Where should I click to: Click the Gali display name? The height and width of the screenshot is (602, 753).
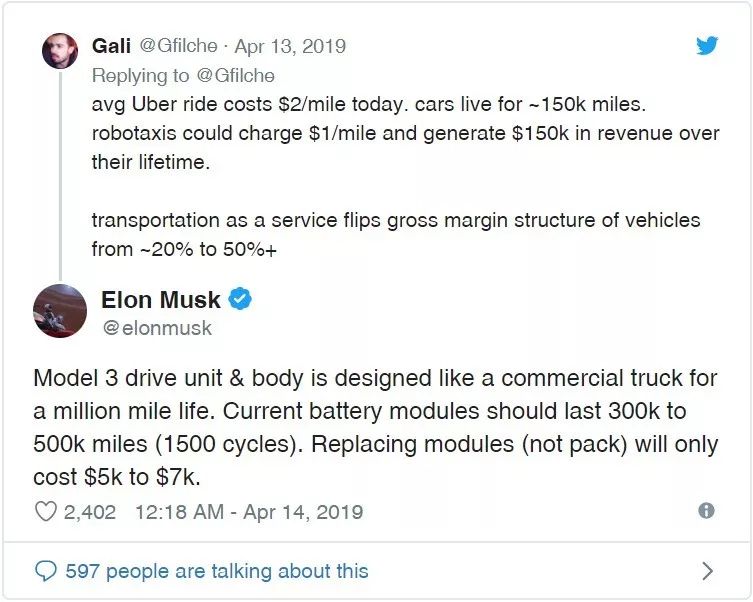(x=111, y=46)
